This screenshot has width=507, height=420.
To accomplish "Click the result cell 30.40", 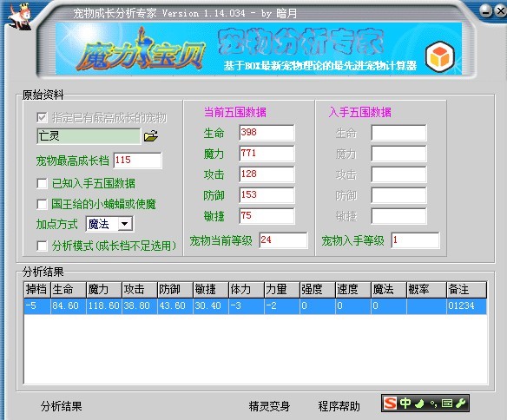I will [210, 305].
